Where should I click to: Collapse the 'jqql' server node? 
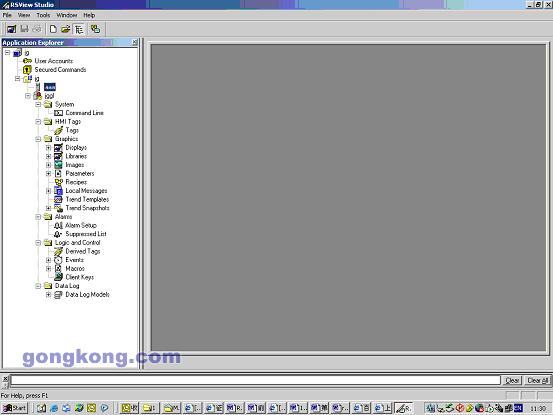(x=28, y=96)
